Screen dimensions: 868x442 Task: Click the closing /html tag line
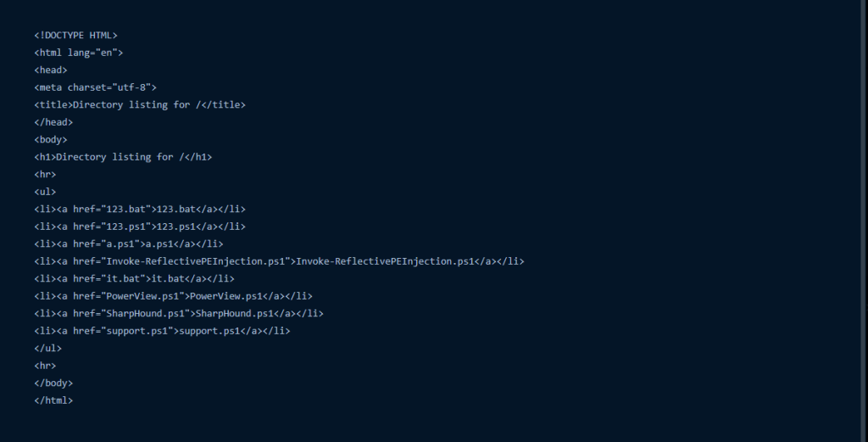pyautogui.click(x=53, y=400)
